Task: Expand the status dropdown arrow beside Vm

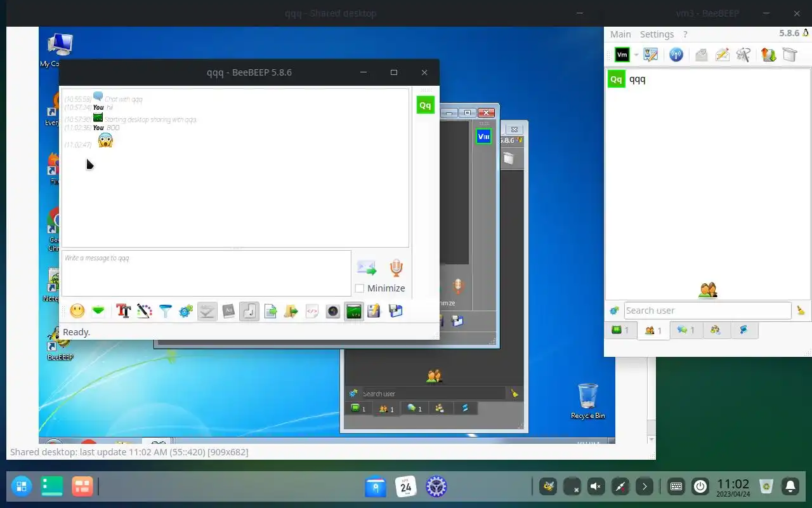Action: click(636, 55)
